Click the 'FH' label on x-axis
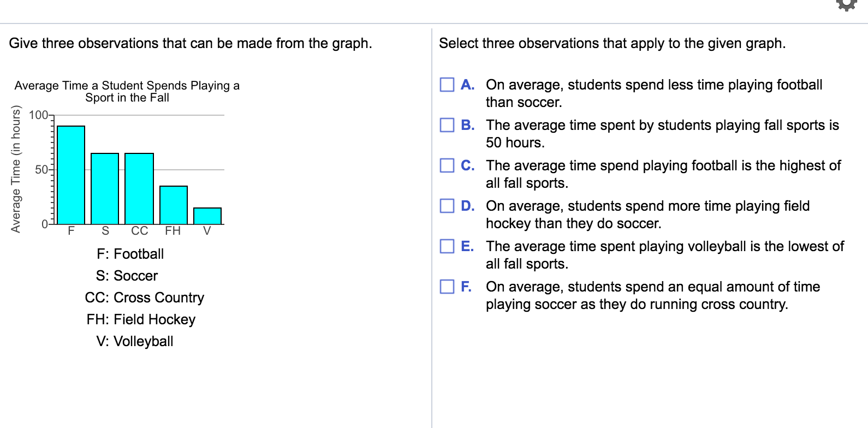 174,231
